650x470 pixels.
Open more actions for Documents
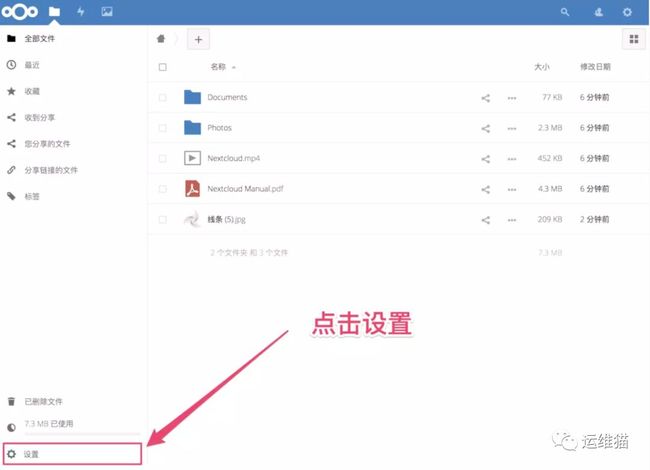512,98
